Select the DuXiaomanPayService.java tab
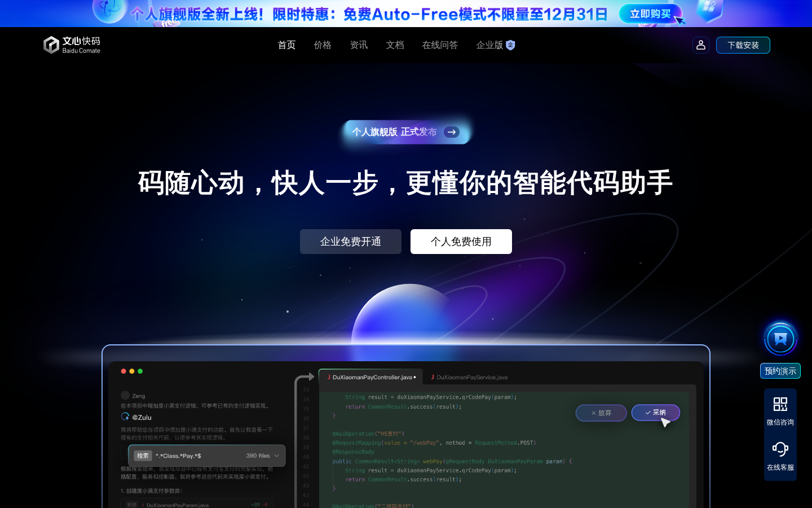Viewport: 812px width, 508px height. click(469, 377)
